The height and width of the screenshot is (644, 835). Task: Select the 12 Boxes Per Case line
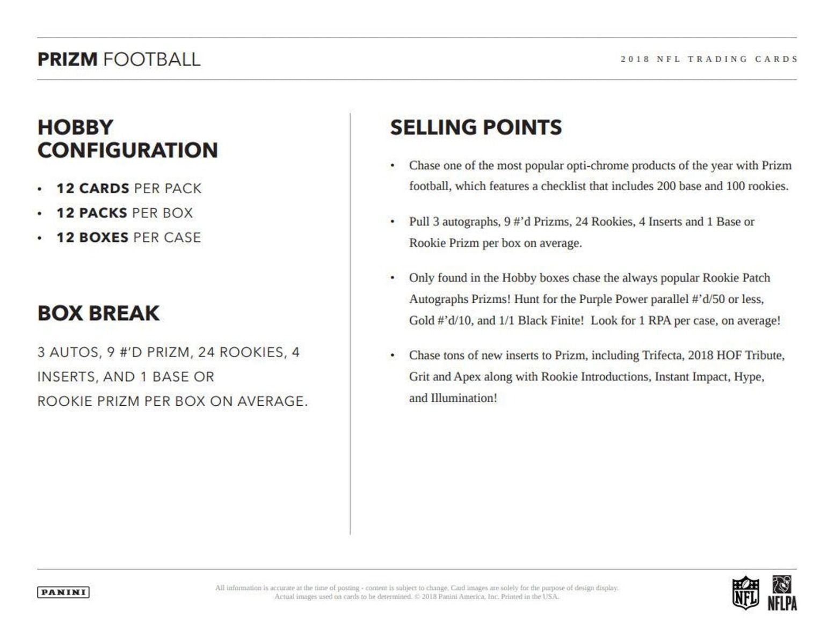(128, 237)
